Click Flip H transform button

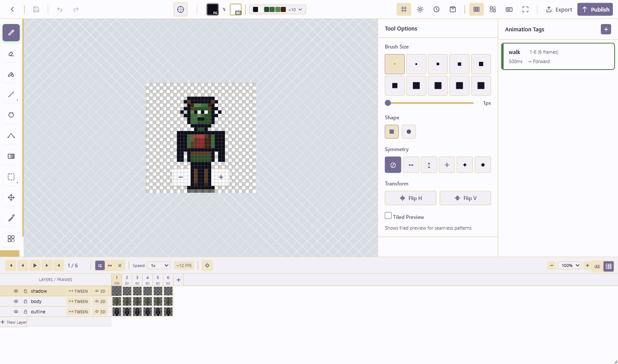411,198
